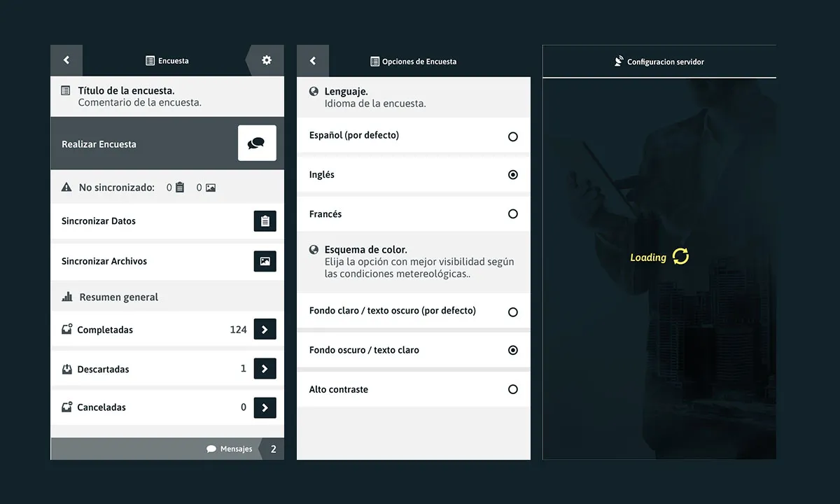
Task: Select Español (por defecto) radio option
Action: pos(512,136)
